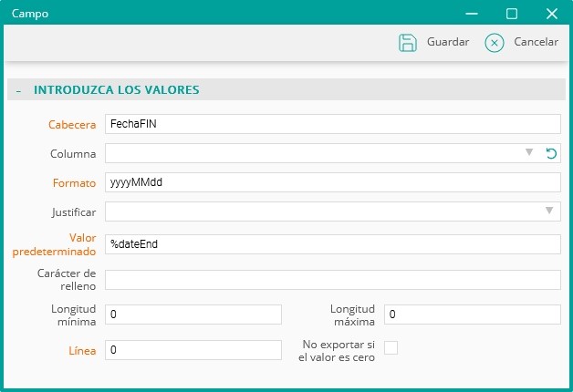Click the Guardar text button
This screenshot has width=573, height=392.
point(448,42)
